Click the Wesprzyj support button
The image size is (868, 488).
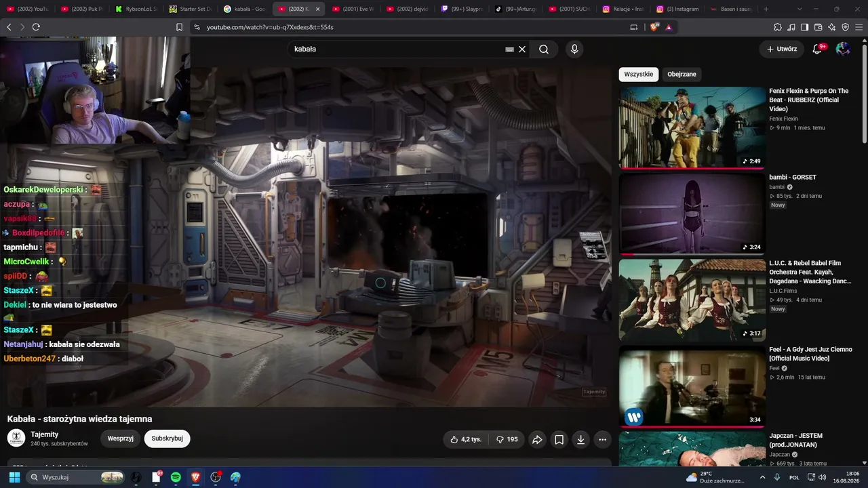coord(121,439)
